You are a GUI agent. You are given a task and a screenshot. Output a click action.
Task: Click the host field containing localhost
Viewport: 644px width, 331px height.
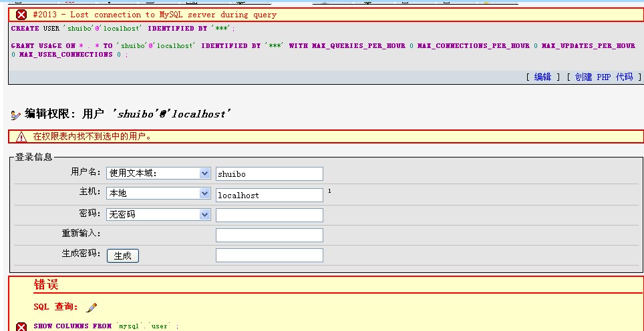[x=269, y=195]
